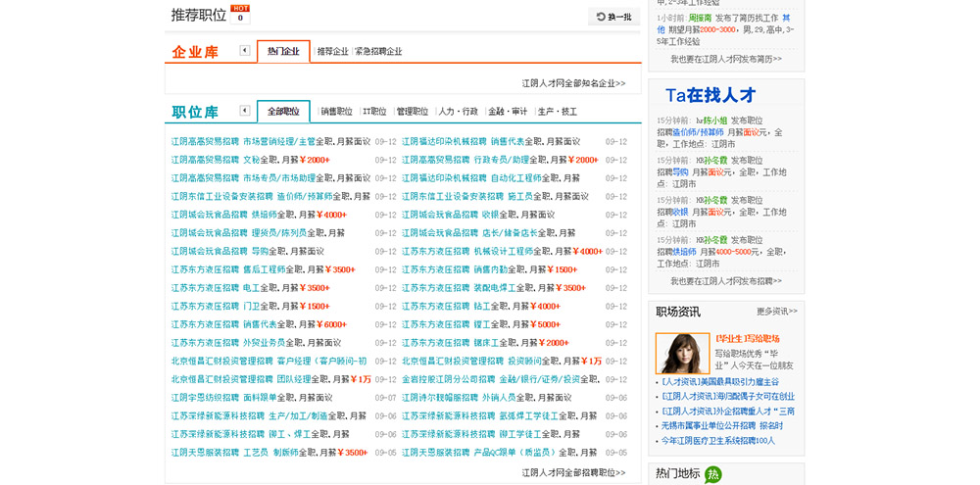Click the woman photo thumbnail in 职场资讯
This screenshot has width=980, height=485.
coord(682,353)
